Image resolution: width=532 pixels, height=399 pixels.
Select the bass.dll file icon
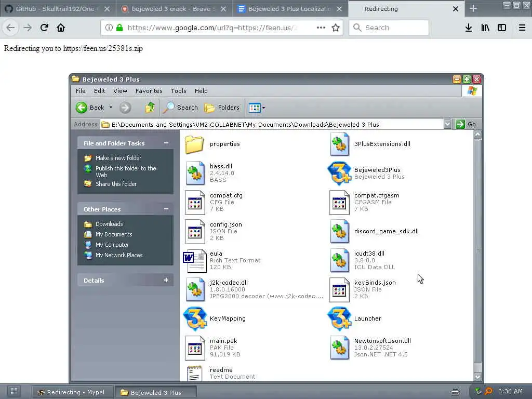point(195,173)
